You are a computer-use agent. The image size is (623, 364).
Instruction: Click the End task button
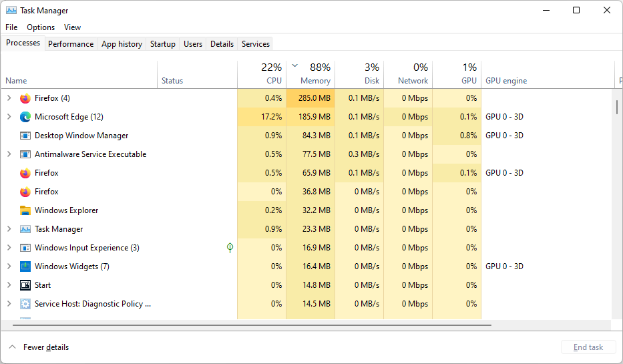pyautogui.click(x=588, y=347)
